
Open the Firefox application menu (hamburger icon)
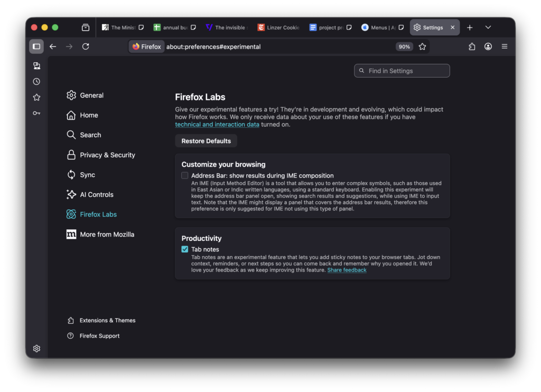coord(505,46)
